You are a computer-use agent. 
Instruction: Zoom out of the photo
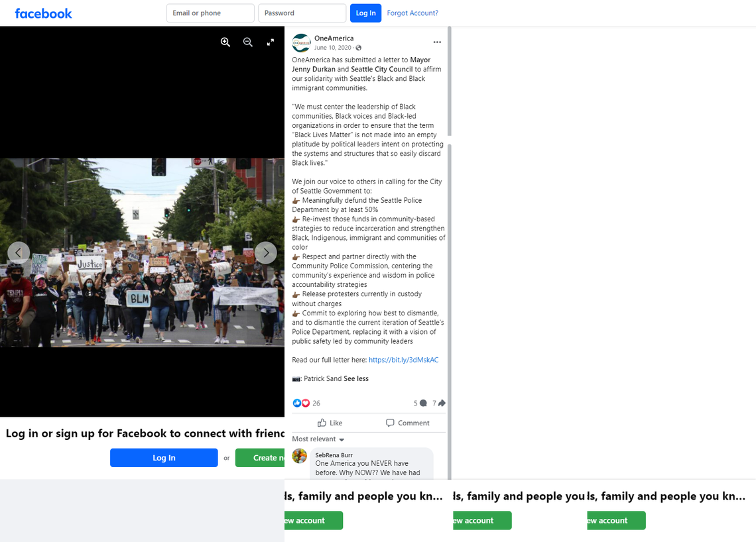coord(248,42)
